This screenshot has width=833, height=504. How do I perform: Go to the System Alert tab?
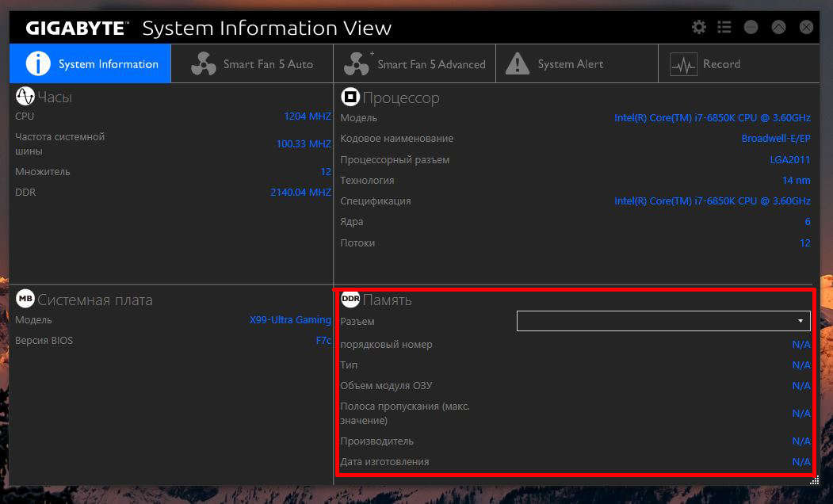point(577,63)
